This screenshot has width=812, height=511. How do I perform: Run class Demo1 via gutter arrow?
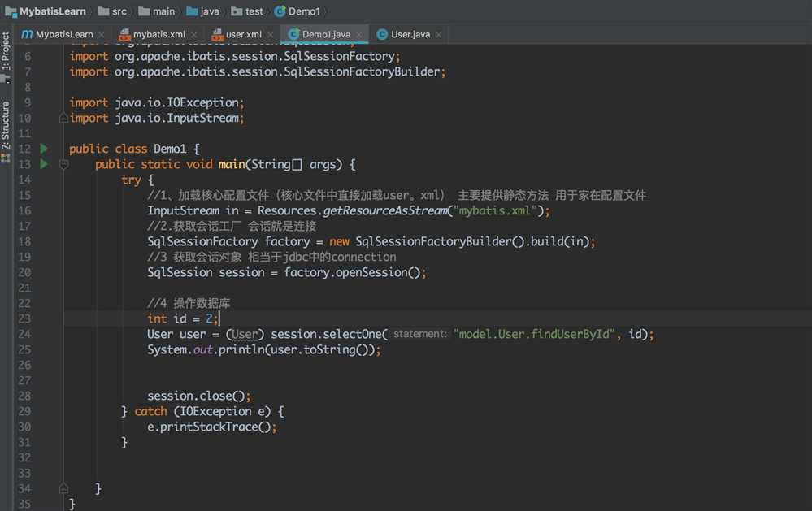tap(44, 149)
